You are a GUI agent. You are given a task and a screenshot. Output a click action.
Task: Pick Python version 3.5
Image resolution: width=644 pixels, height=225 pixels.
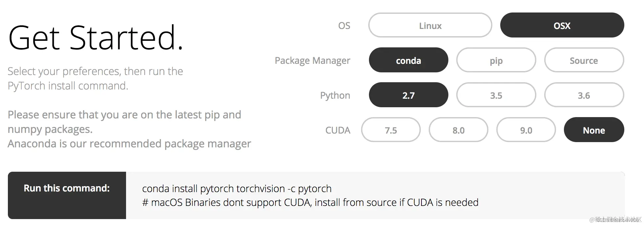click(x=496, y=95)
